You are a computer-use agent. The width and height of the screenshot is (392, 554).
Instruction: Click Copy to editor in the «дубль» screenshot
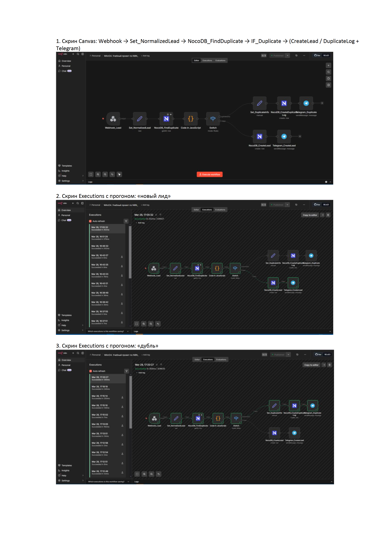[311, 365]
